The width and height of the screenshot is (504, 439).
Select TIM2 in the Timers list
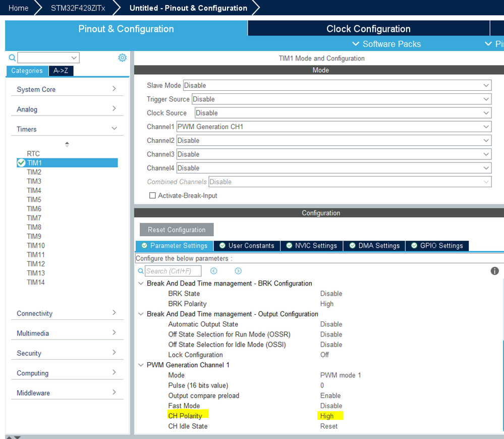point(34,172)
